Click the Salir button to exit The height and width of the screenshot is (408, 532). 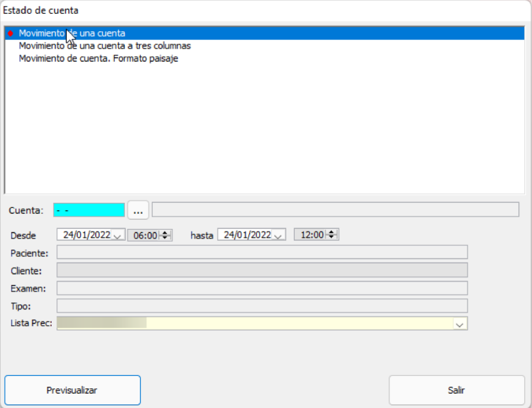click(x=456, y=390)
